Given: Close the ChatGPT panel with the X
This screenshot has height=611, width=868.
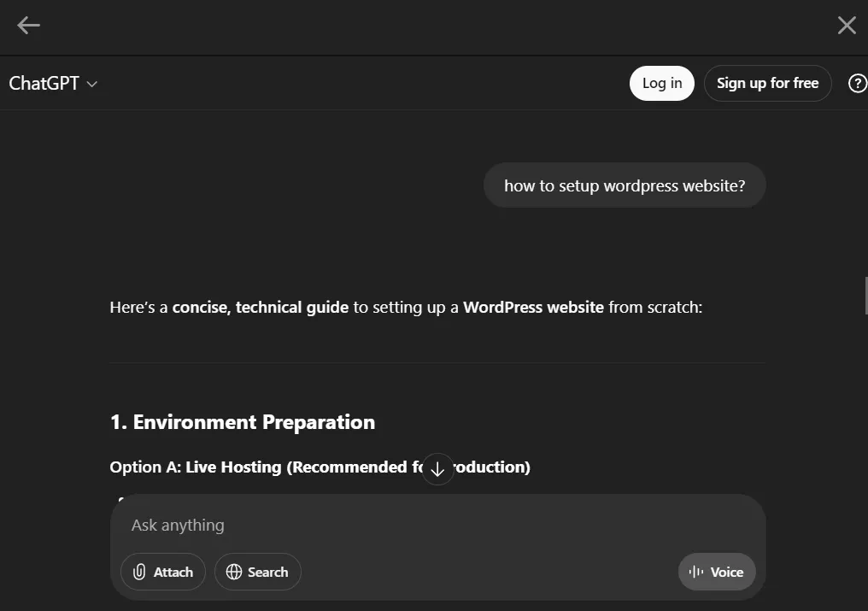Looking at the screenshot, I should click(x=847, y=26).
